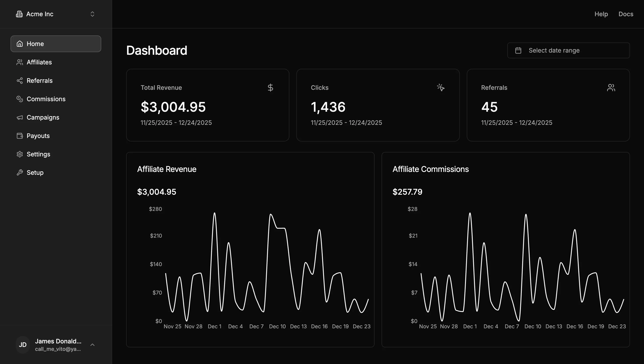Click the Setup wrench icon
Image resolution: width=644 pixels, height=364 pixels.
(20, 172)
